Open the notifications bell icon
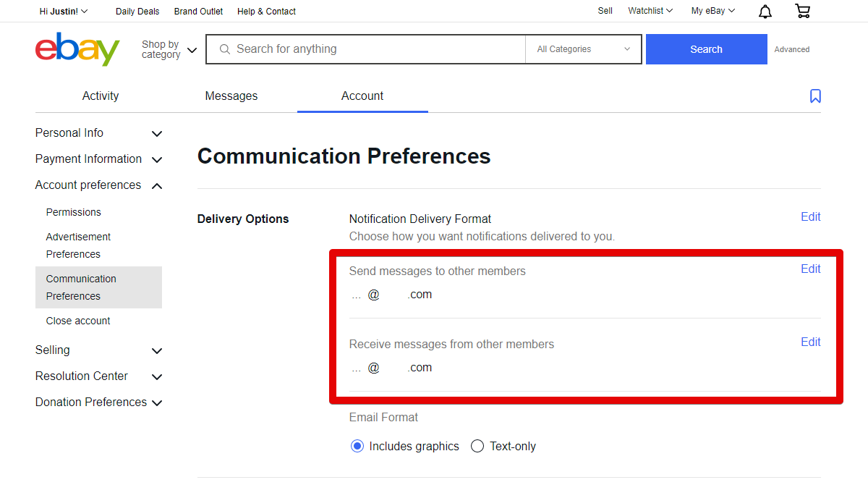The height and width of the screenshot is (485, 868). tap(765, 11)
